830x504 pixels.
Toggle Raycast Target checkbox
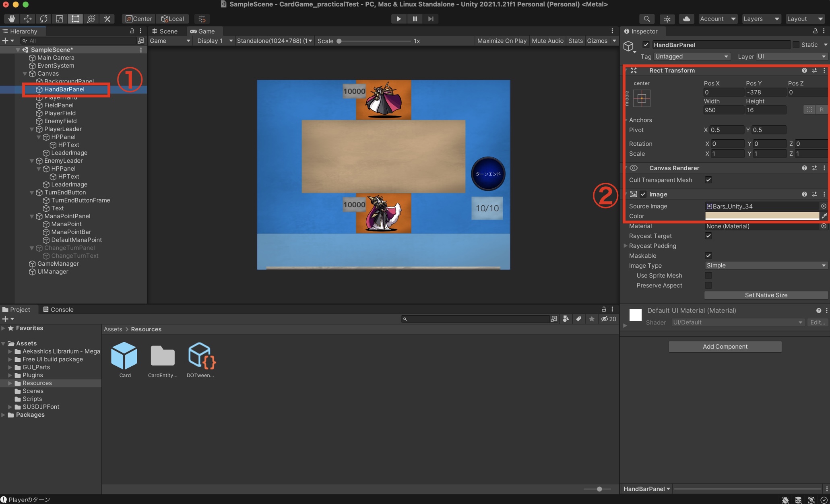[x=708, y=236]
